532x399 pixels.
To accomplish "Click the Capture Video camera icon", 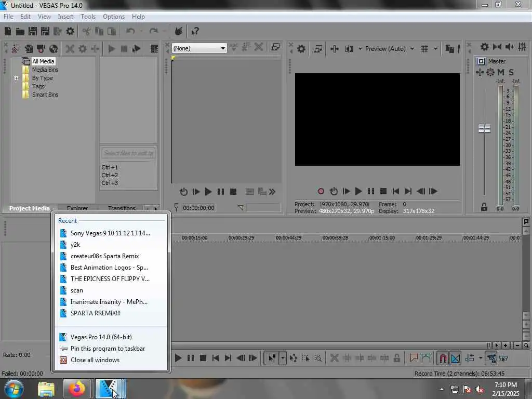I will 41,49.
